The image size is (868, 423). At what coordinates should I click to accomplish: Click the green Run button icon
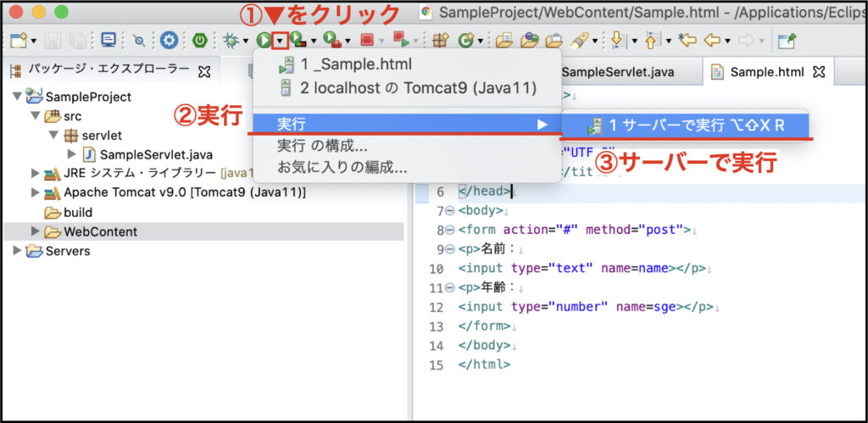click(x=264, y=40)
